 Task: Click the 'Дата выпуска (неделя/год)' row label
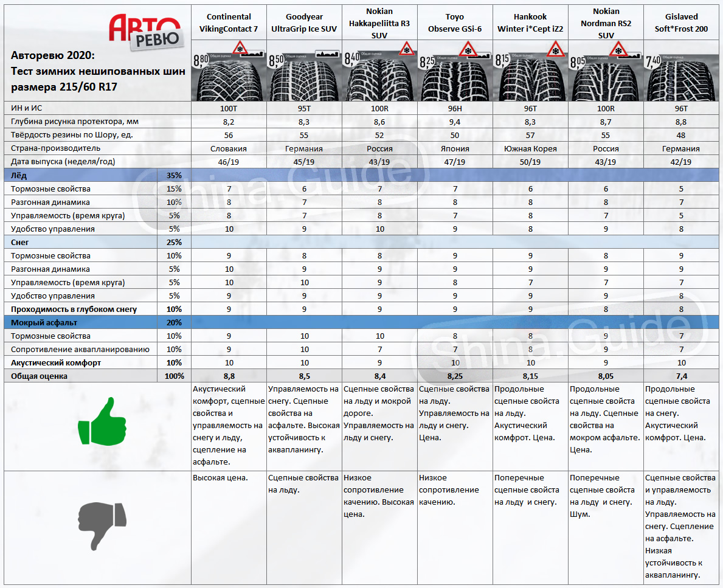pos(63,162)
